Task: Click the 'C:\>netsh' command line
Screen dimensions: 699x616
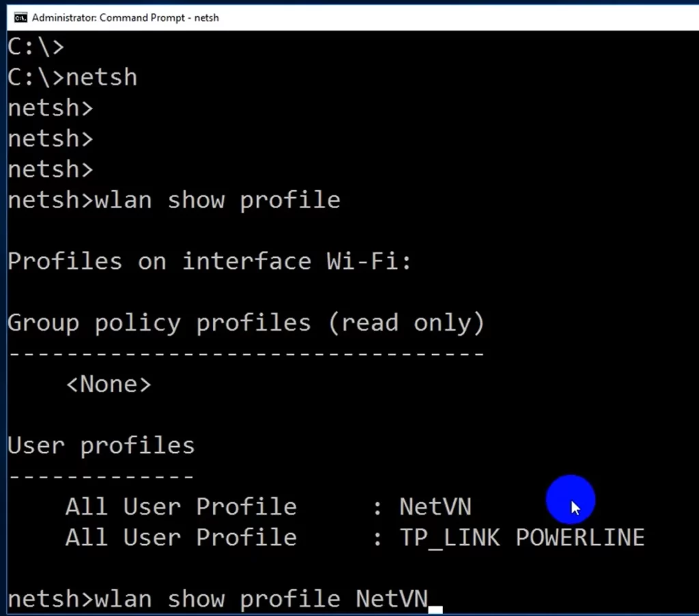Action: (72, 78)
